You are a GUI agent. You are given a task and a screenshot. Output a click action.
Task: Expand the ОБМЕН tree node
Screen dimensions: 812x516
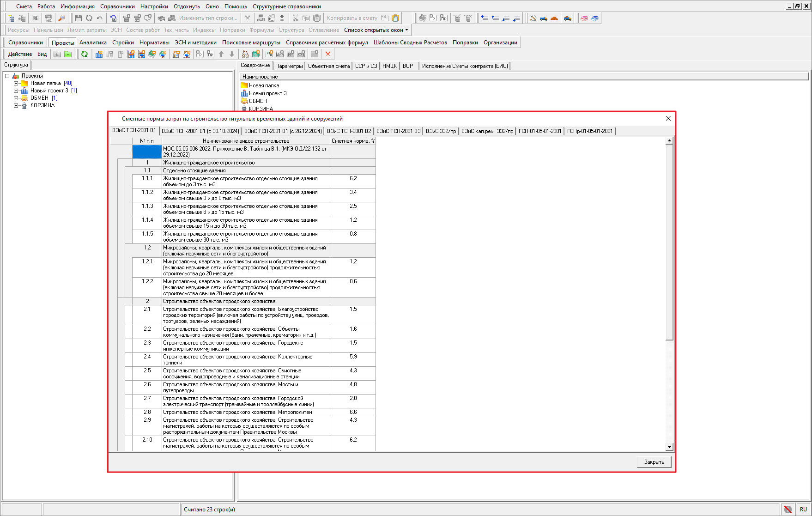point(16,98)
